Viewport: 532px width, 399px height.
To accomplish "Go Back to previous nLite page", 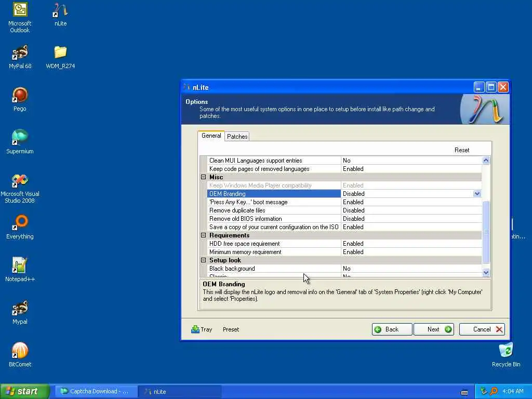I will coord(392,329).
